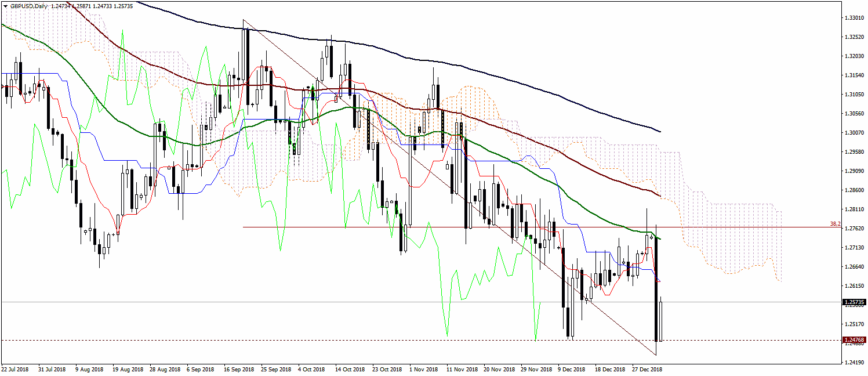Click the GBPUSD,Daily chart title
Screen dimensions: 868x376
pyautogui.click(x=29, y=5)
